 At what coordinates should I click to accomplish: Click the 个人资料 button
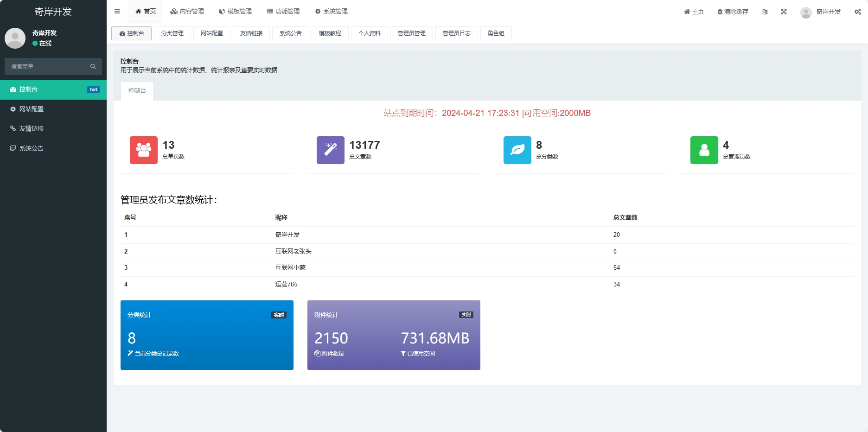pos(370,33)
